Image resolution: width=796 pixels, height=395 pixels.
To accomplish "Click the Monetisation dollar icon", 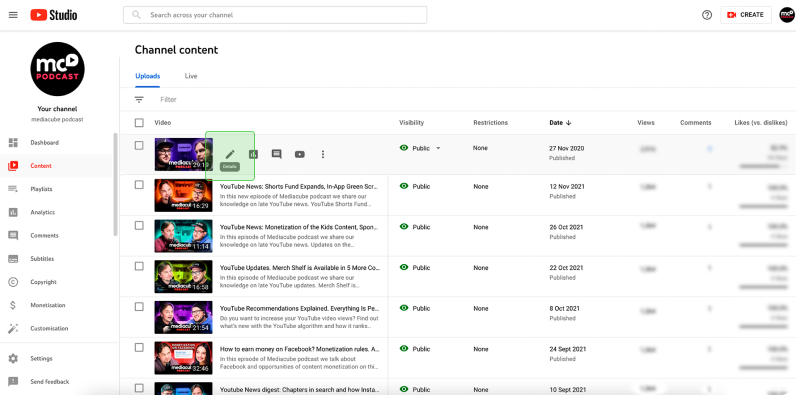I will [13, 305].
